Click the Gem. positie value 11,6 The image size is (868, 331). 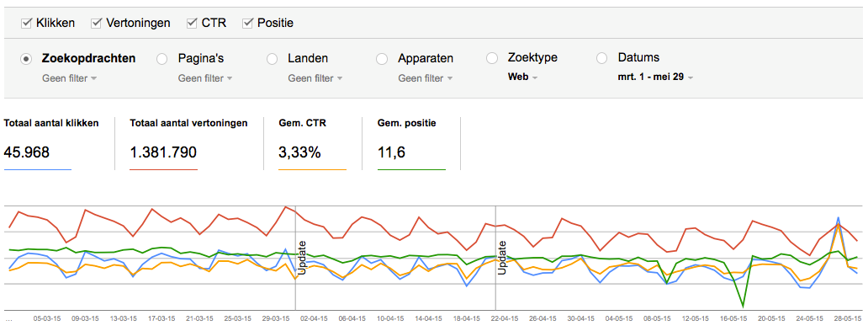tap(391, 152)
